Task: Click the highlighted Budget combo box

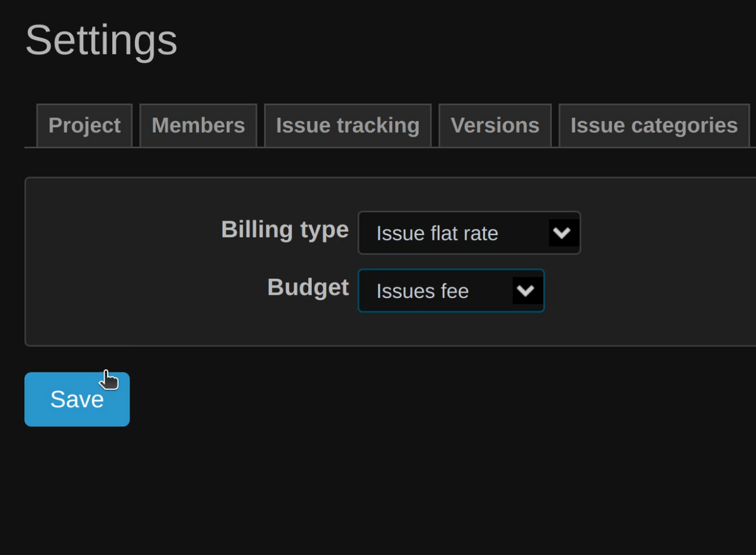Action: tap(450, 290)
